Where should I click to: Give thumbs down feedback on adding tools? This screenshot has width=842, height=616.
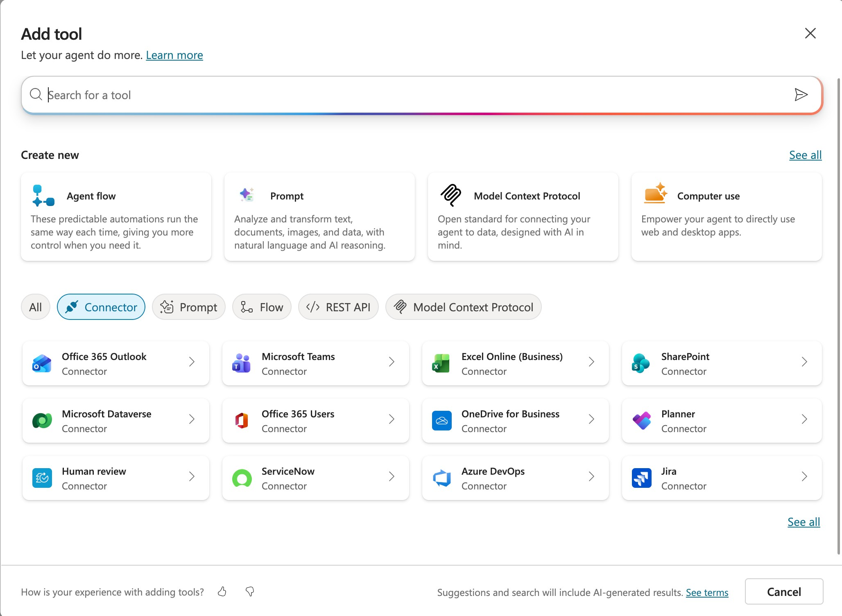point(250,591)
